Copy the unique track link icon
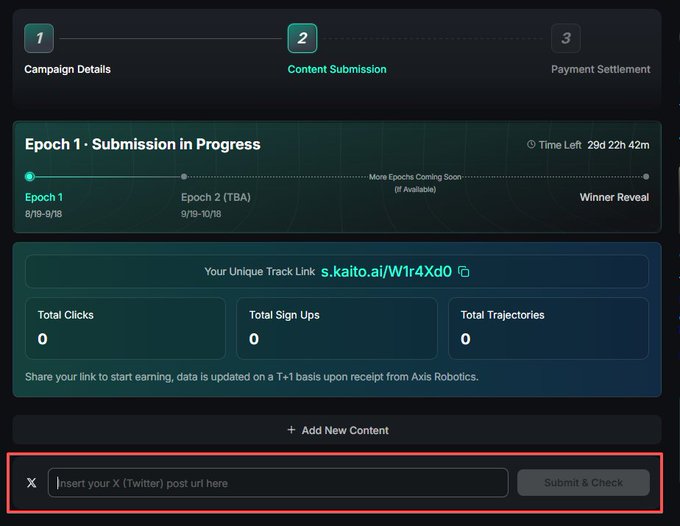This screenshot has width=680, height=526. 464,271
